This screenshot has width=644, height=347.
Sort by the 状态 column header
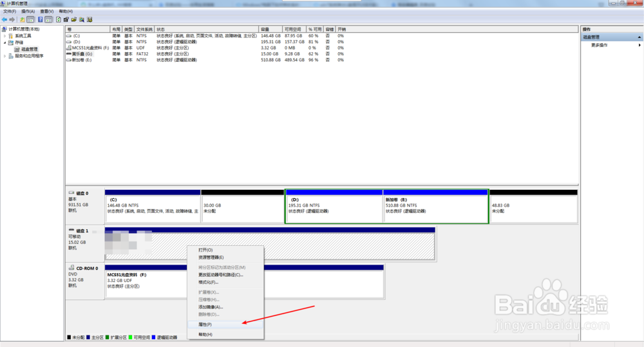coord(207,30)
